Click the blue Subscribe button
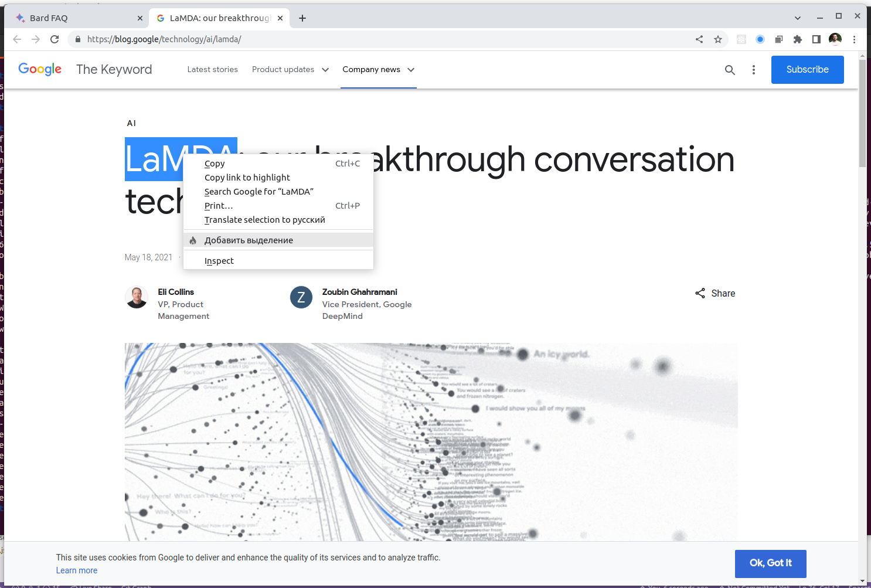This screenshot has height=588, width=871. (x=807, y=70)
